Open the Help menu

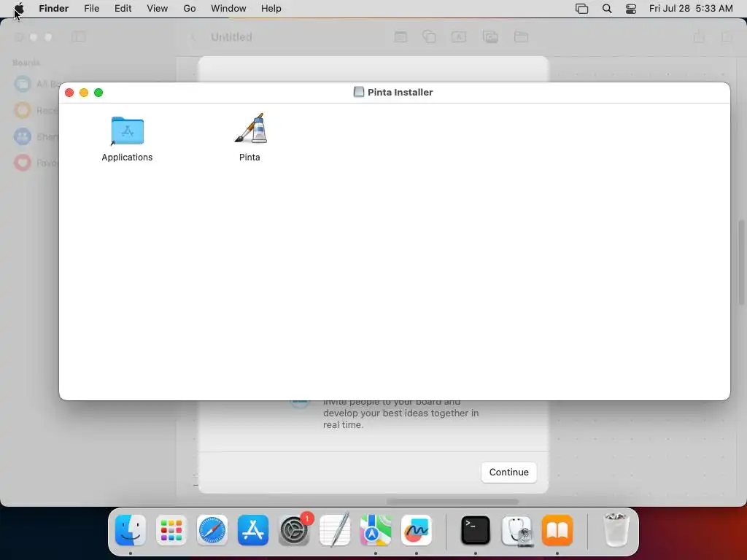pyautogui.click(x=271, y=9)
